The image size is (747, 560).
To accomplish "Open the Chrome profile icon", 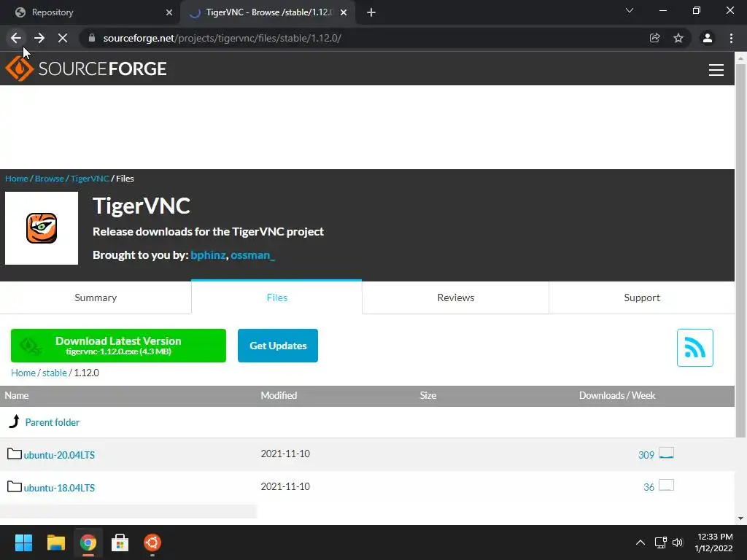I will point(708,38).
